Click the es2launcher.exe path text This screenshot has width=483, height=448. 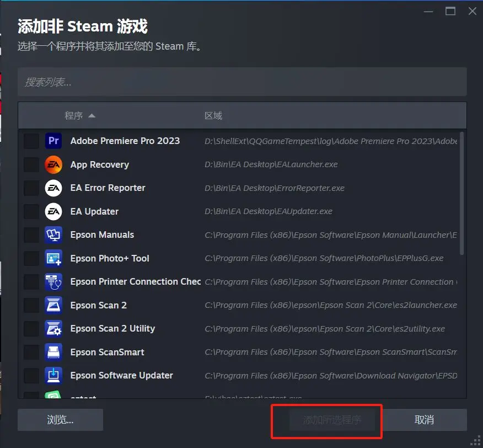click(x=331, y=305)
